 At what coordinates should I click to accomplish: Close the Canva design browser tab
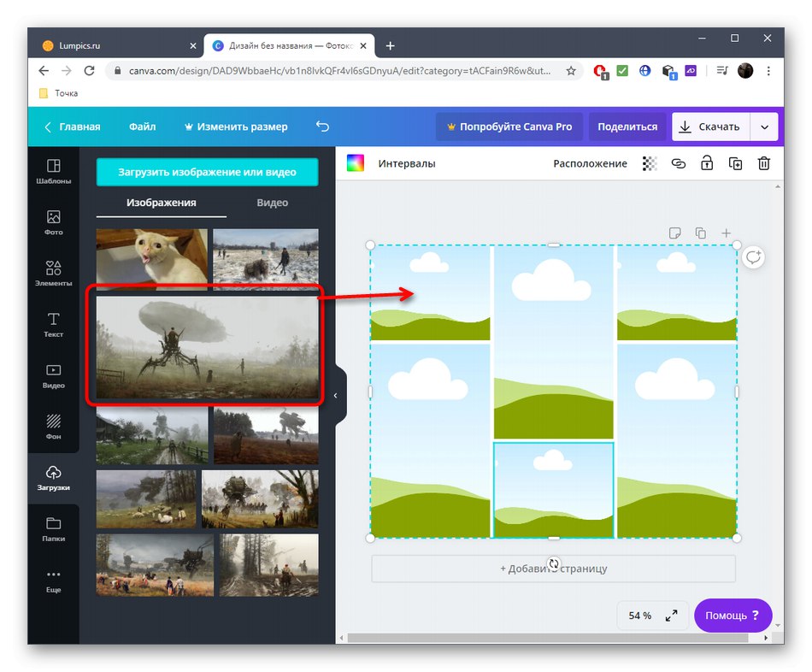coord(363,45)
